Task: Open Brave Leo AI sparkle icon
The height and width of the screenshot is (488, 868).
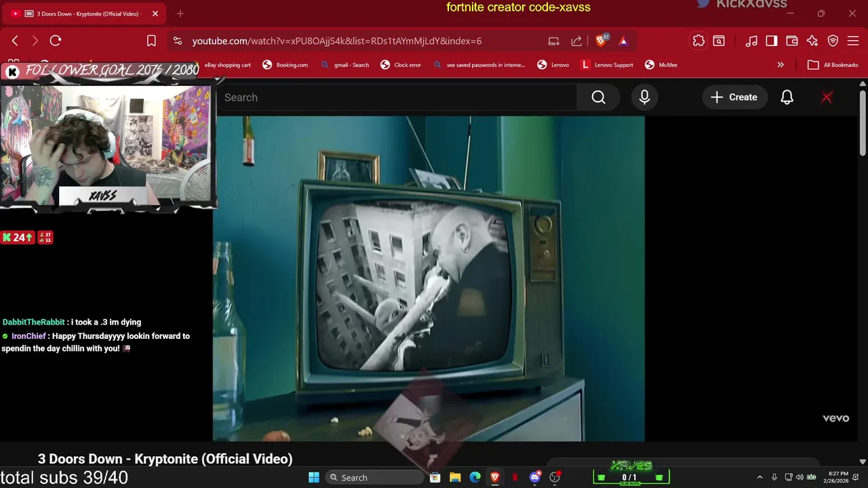Action: [x=812, y=41]
